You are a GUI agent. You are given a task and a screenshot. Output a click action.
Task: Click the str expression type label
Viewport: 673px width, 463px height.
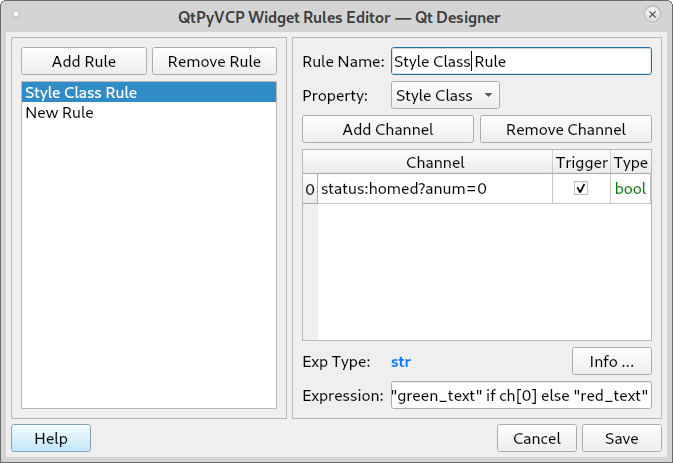[401, 362]
